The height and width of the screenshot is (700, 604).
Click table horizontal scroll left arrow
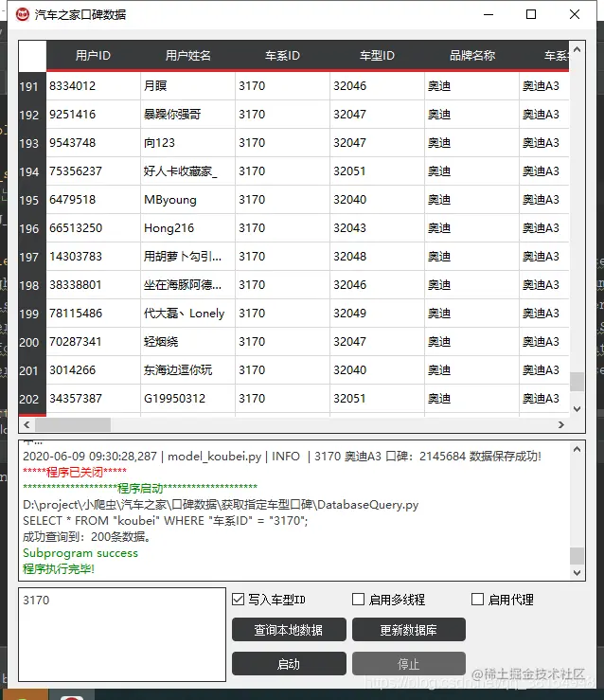[x=27, y=424]
